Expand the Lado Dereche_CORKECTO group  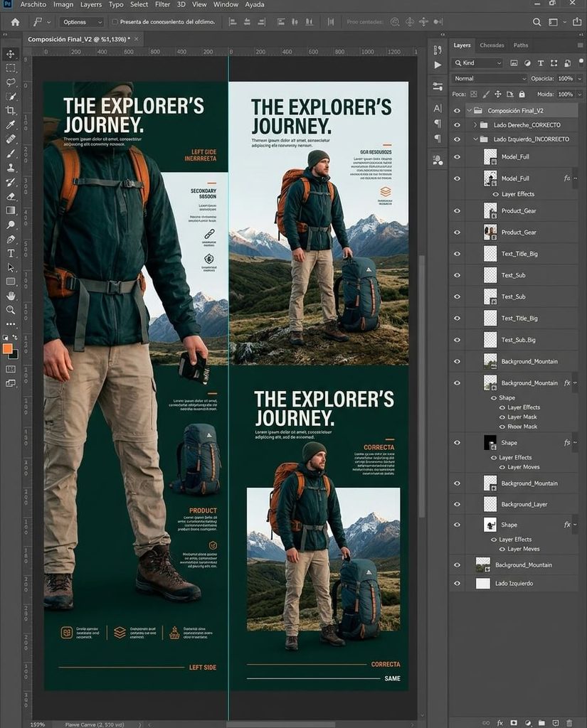coord(475,125)
